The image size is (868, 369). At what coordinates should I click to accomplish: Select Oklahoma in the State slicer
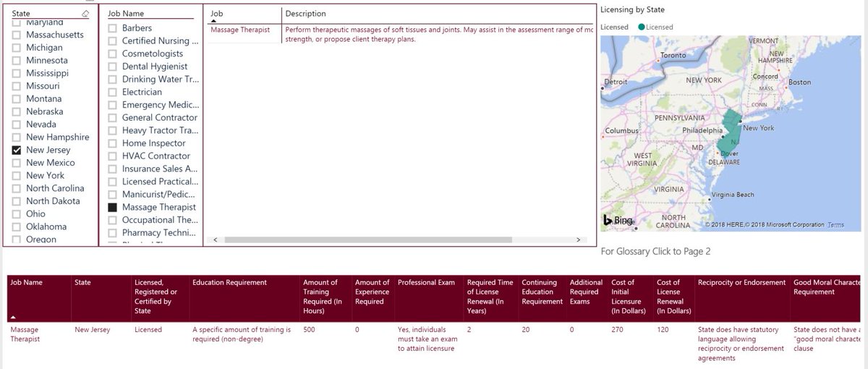tap(17, 226)
